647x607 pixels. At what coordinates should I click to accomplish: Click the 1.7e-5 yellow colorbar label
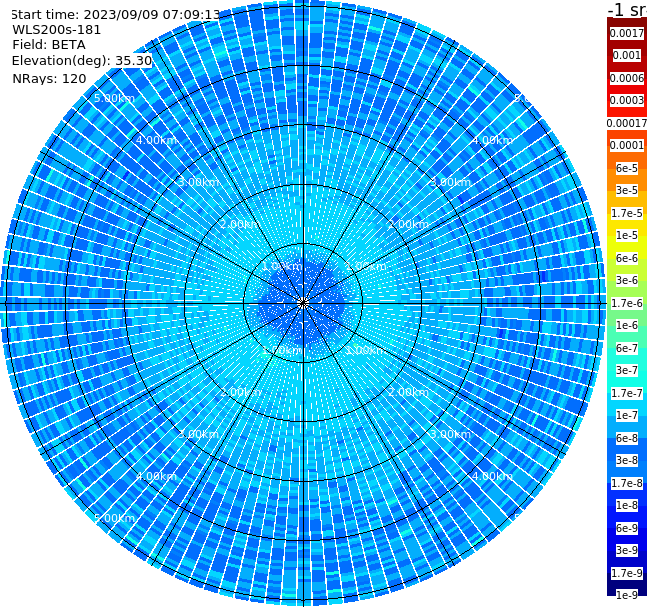[x=627, y=213]
